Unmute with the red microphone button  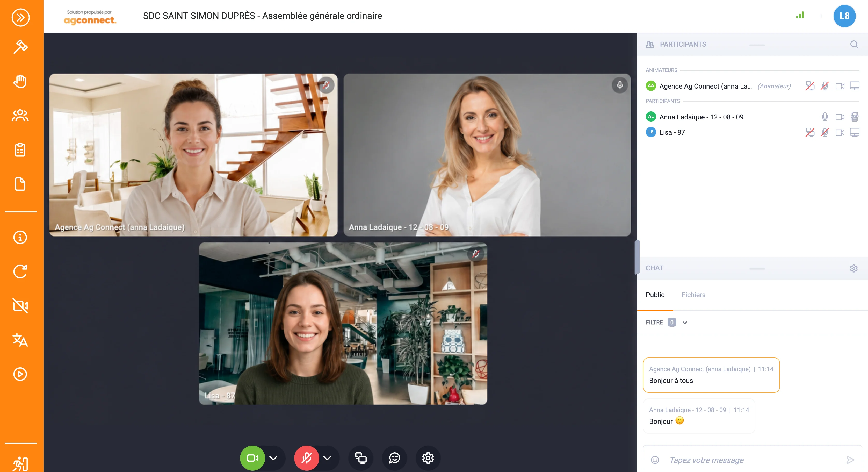click(306, 458)
